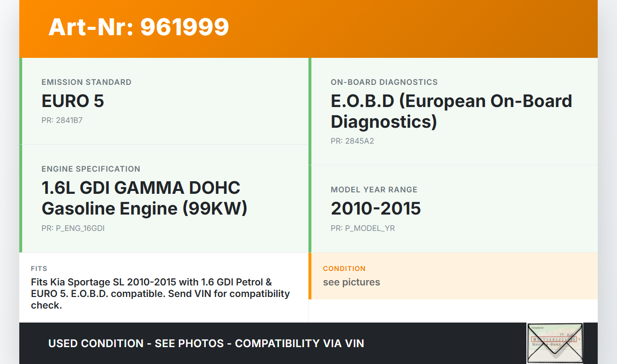This screenshot has height=364, width=617.
Task: Click the PR: 2841B7 code
Action: click(62, 120)
